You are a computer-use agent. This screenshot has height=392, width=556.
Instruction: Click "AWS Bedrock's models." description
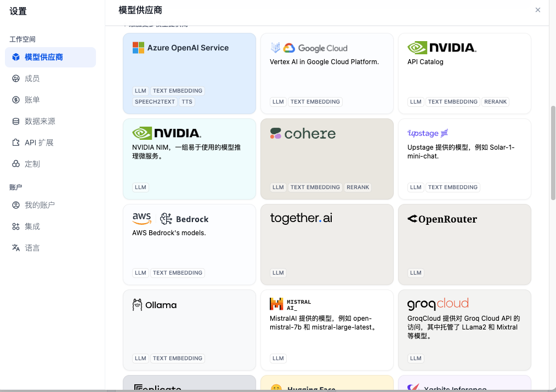(169, 233)
